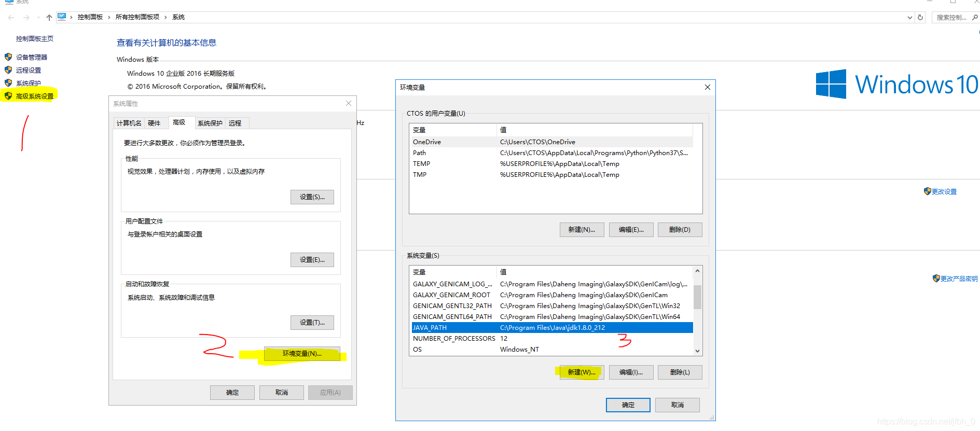
Task: Click the system variables scrollbar thumb
Action: [x=697, y=297]
